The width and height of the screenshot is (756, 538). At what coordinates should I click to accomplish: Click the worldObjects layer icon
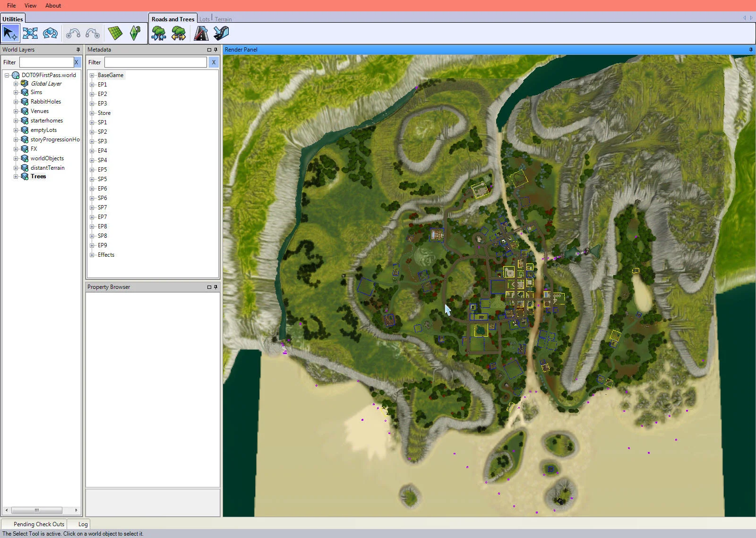25,158
